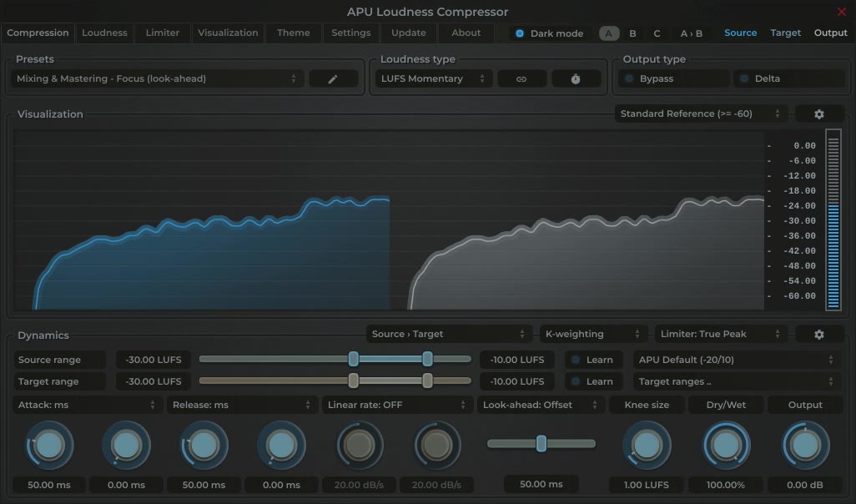The image size is (856, 504).
Task: Open the About tab
Action: pos(466,33)
